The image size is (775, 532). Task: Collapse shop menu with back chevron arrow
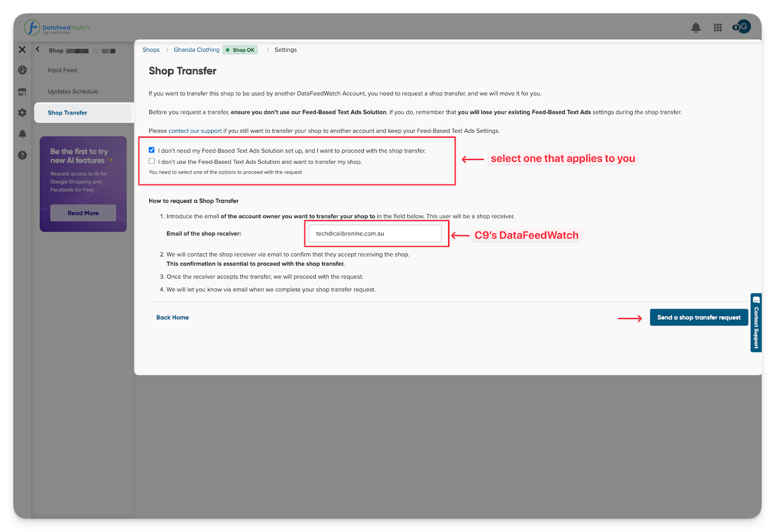38,49
